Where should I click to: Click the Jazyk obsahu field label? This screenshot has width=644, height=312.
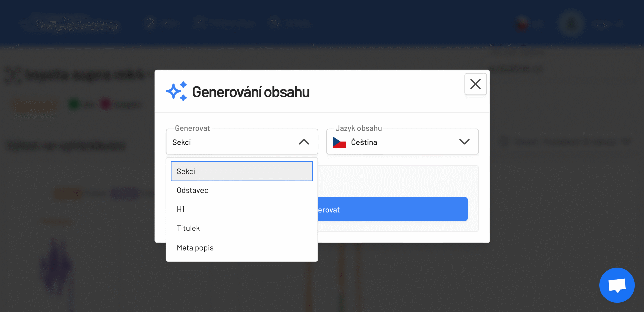(x=358, y=128)
